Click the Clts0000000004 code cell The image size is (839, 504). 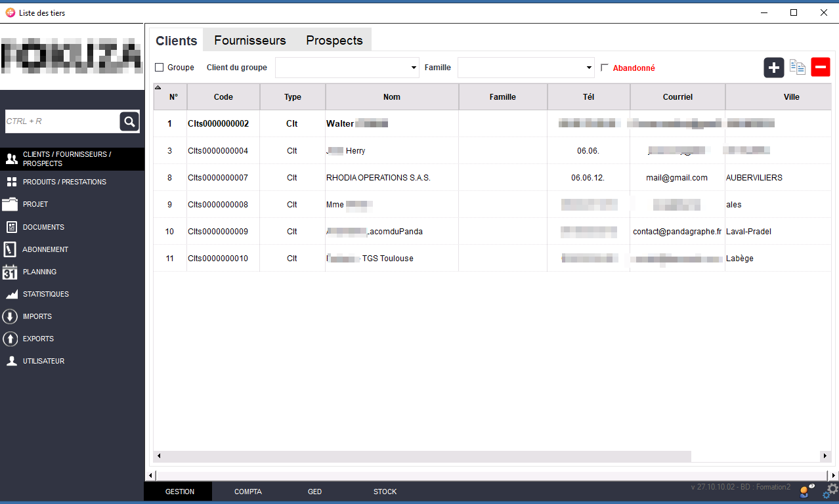tap(223, 151)
